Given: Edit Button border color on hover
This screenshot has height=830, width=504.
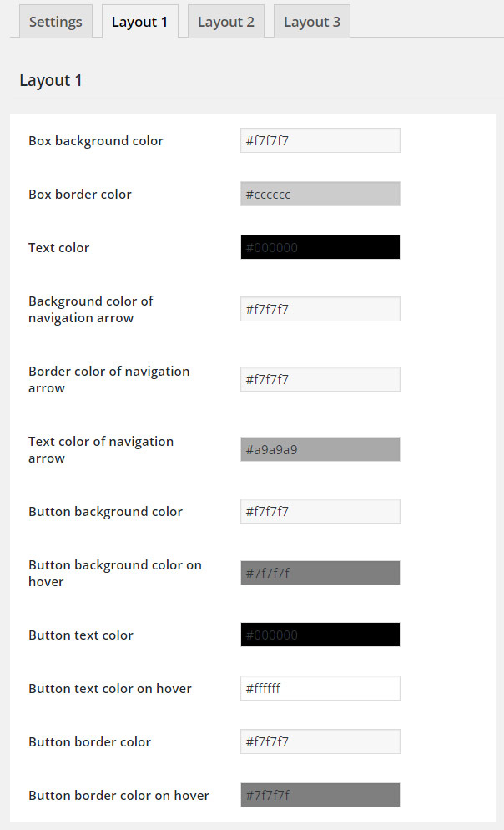Looking at the screenshot, I should (320, 795).
